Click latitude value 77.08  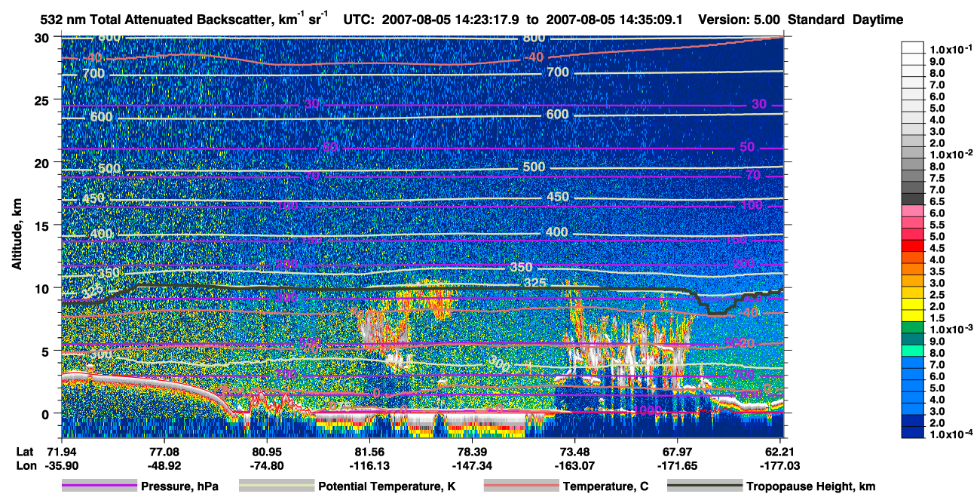(164, 452)
